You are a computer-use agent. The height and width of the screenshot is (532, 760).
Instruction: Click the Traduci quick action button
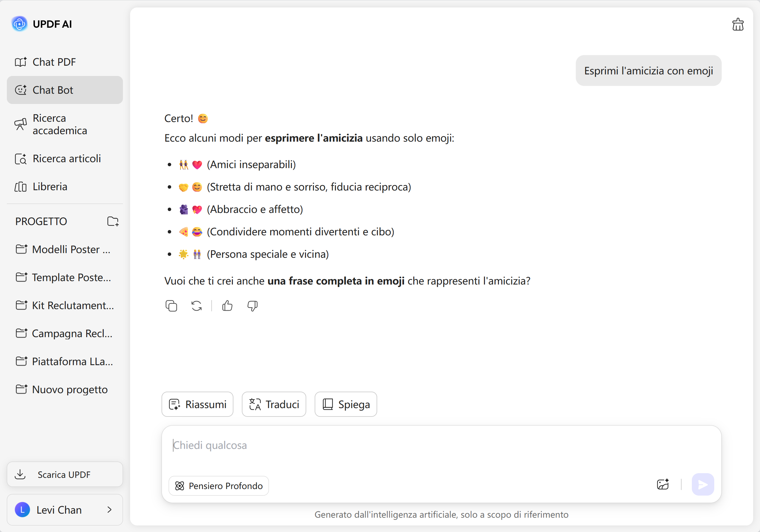274,404
